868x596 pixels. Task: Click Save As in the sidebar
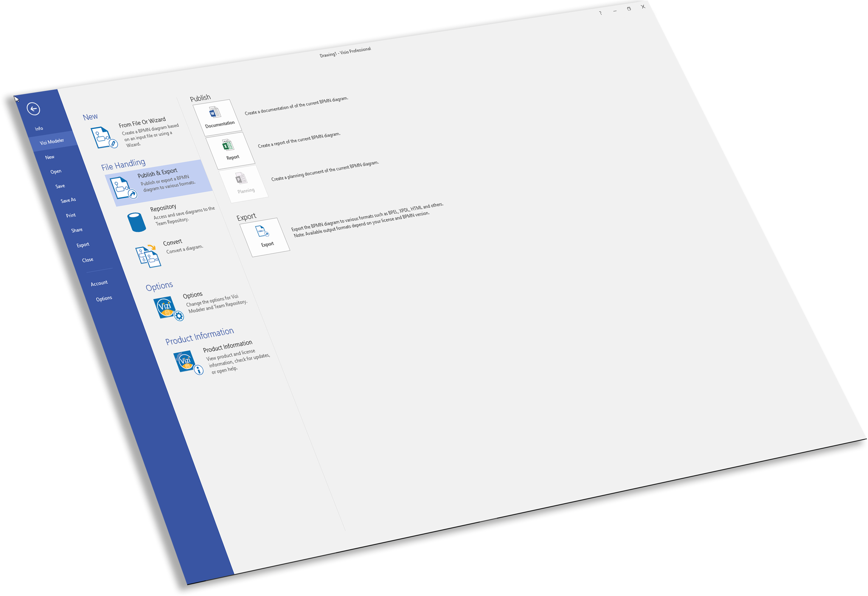click(x=68, y=200)
